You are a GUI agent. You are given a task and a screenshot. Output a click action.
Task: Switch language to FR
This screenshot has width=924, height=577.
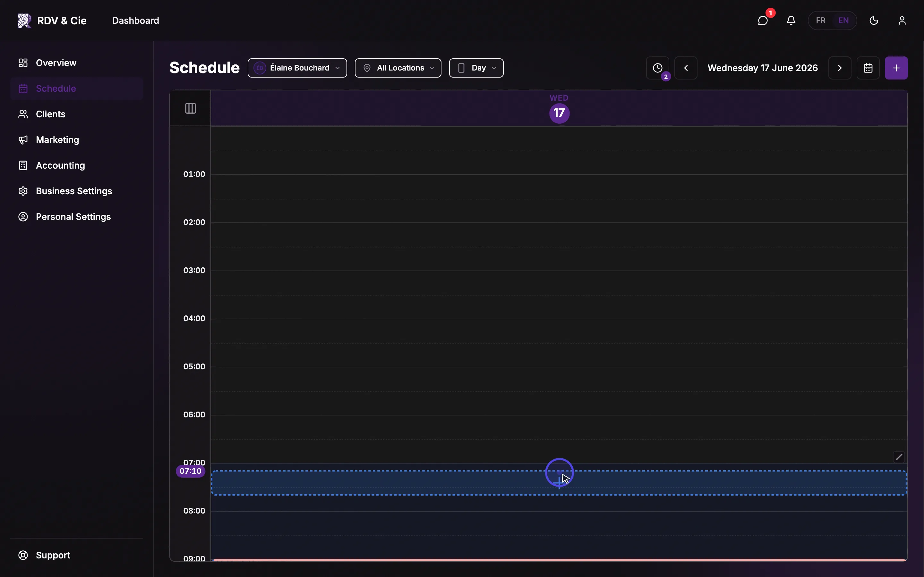[821, 21]
